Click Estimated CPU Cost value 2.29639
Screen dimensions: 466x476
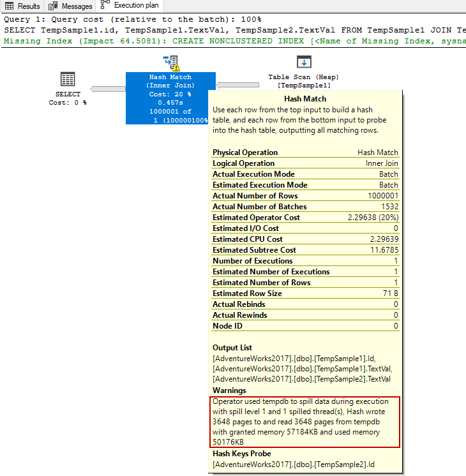pos(384,239)
